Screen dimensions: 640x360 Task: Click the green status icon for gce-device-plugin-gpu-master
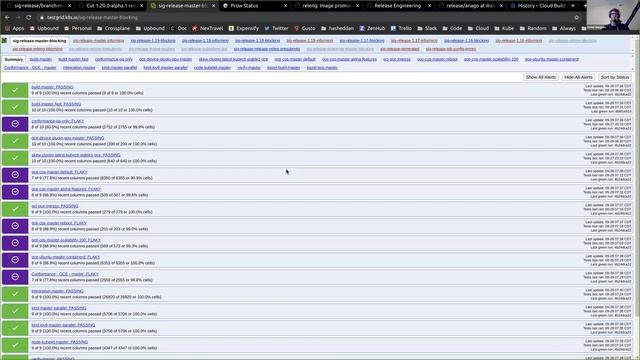coord(15,141)
